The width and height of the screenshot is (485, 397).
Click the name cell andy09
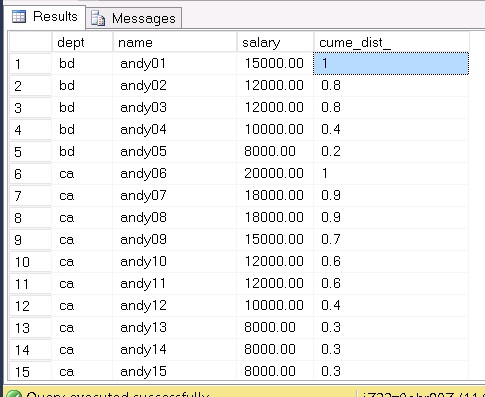click(x=175, y=239)
